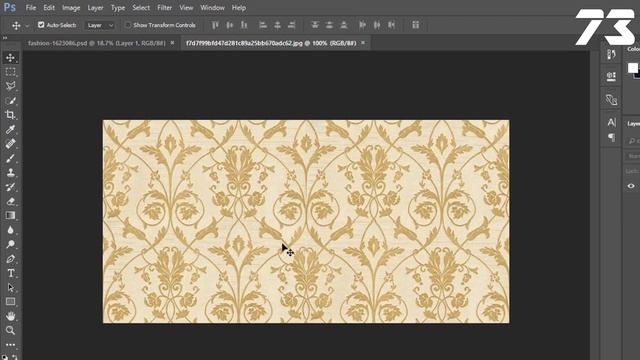Select the Polygonal Lasso tool
640x360 pixels.
11,86
